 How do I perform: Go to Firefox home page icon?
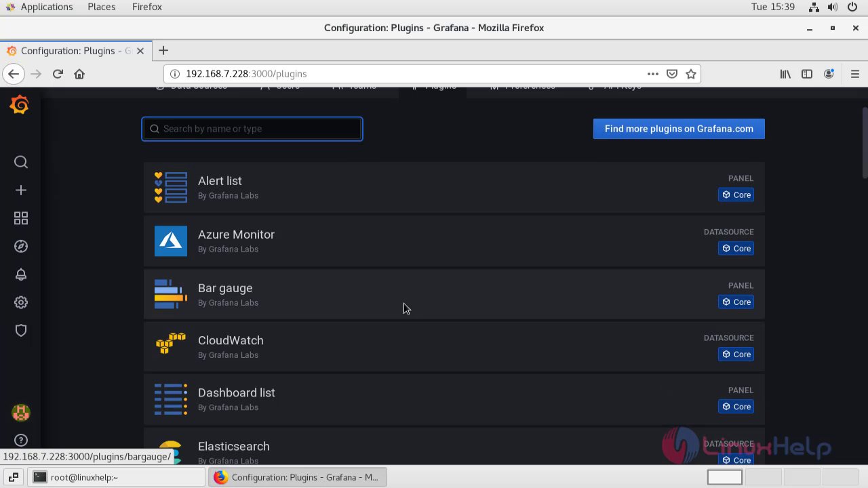pos(79,74)
